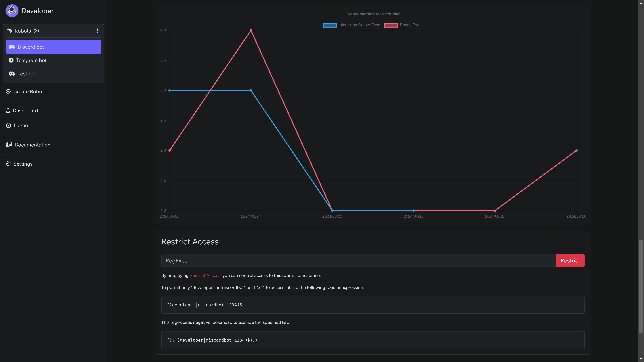
Task: Click the gear icon beside Settings
Action: pos(8,164)
